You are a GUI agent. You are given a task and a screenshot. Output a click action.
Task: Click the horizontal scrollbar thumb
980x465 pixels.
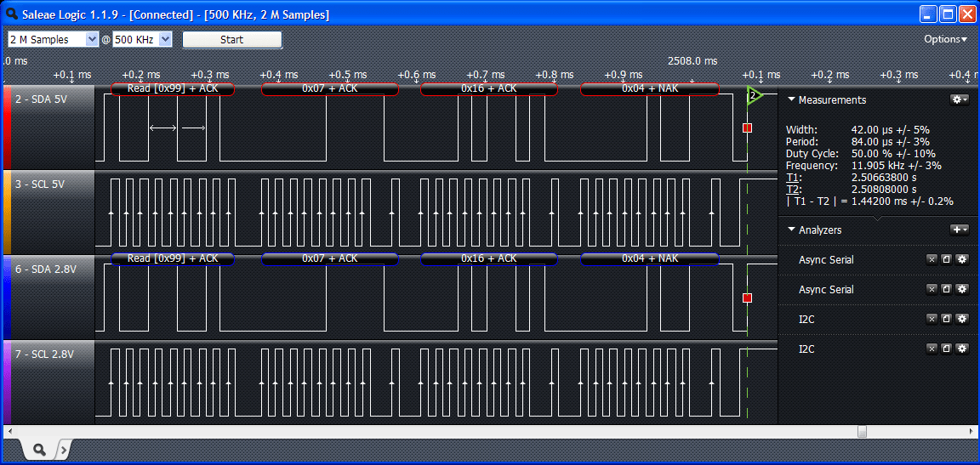point(862,431)
